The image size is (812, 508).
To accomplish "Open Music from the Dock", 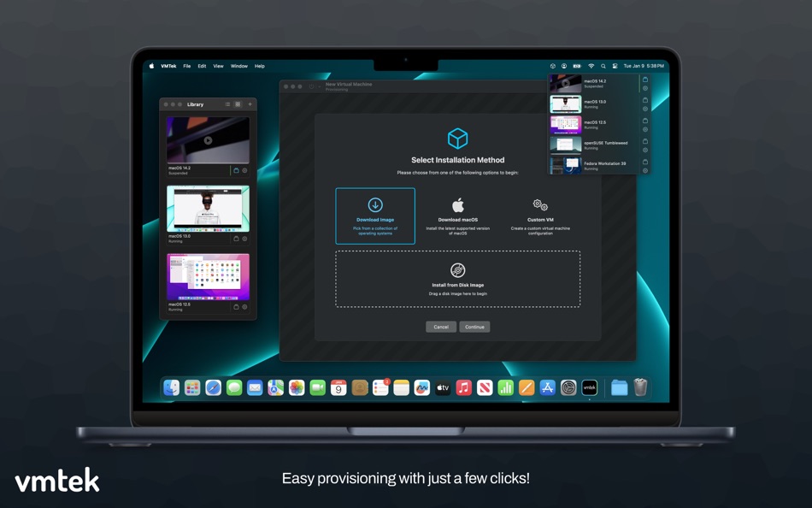I will click(x=463, y=387).
